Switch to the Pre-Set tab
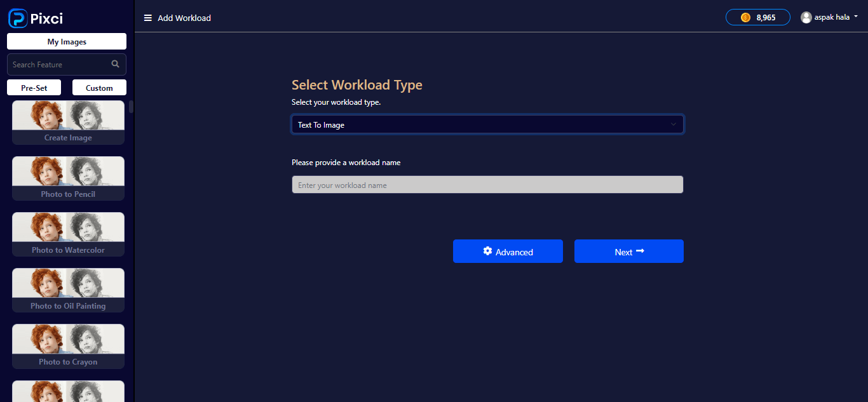Image resolution: width=868 pixels, height=402 pixels. [34, 88]
